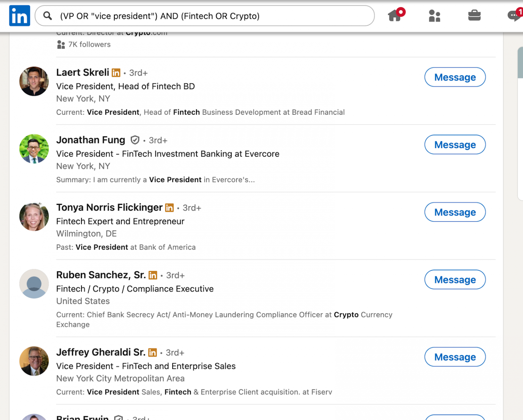This screenshot has height=420, width=523.
Task: Click the Premium badge beside Laert Skreli
Action: [116, 72]
